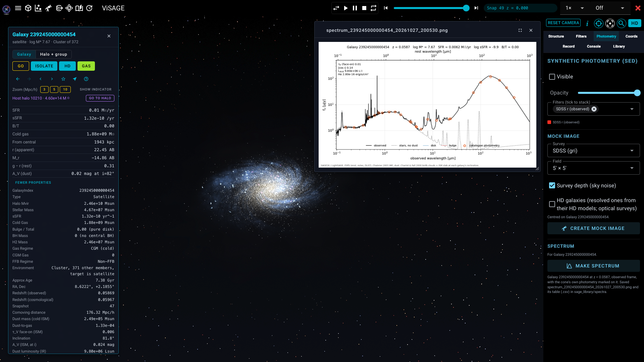644x362 pixels.
Task: Uncheck Survey depth (sky noise)
Action: click(552, 186)
